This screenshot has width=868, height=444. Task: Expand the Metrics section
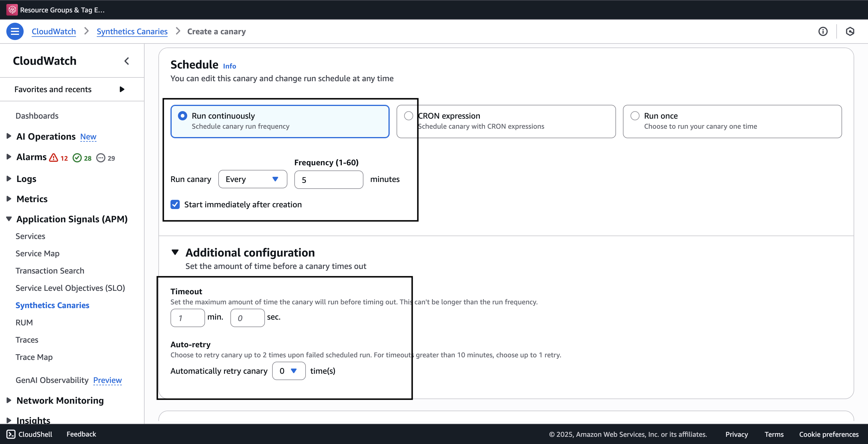(9, 199)
